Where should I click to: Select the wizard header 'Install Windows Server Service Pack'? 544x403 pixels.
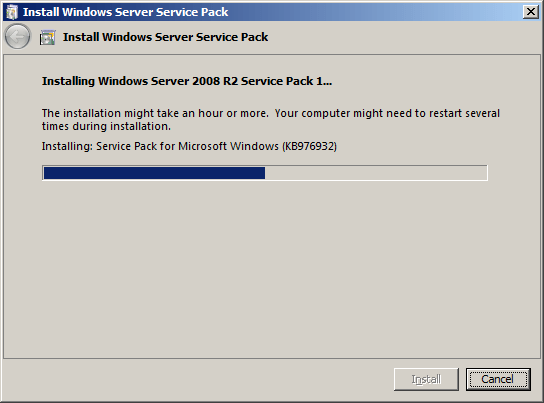(165, 37)
